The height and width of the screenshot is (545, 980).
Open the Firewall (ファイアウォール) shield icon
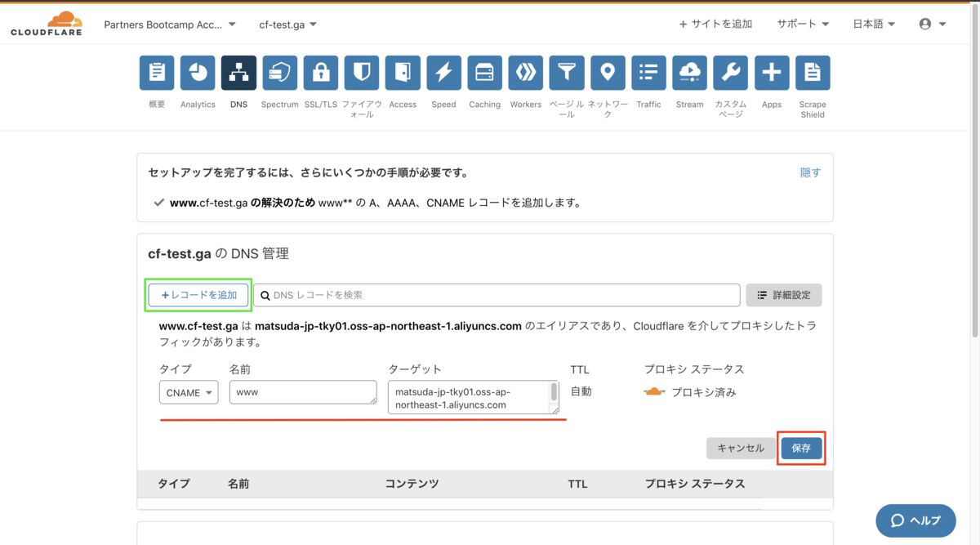[362, 73]
